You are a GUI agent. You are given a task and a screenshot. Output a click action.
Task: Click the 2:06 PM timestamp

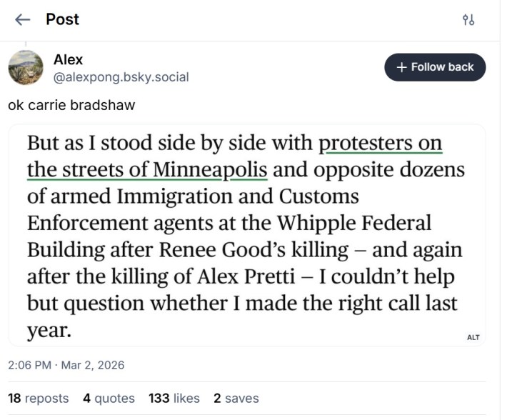(31, 365)
